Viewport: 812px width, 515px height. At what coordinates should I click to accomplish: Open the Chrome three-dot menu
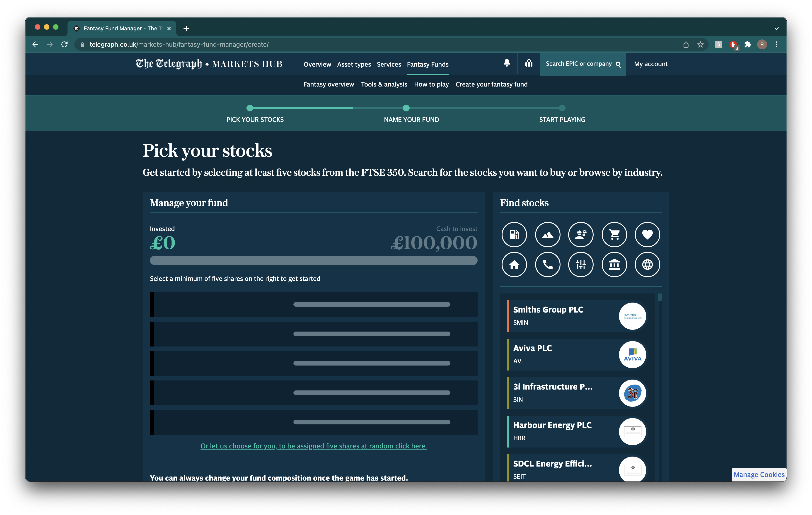776,44
